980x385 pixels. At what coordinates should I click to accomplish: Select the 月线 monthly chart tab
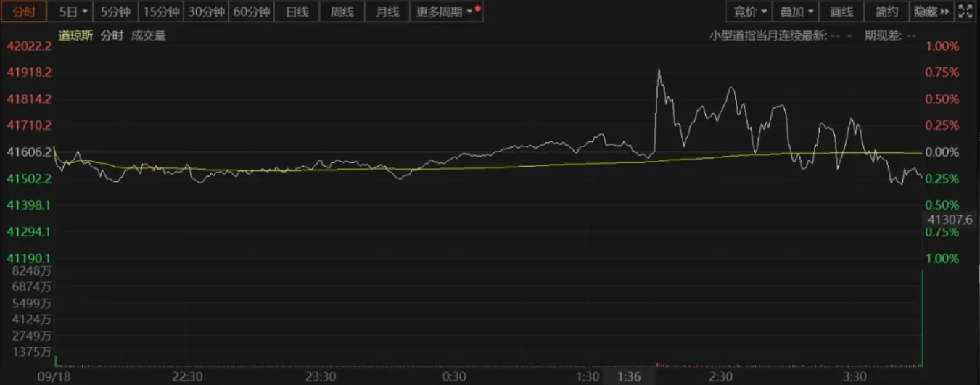(x=387, y=12)
